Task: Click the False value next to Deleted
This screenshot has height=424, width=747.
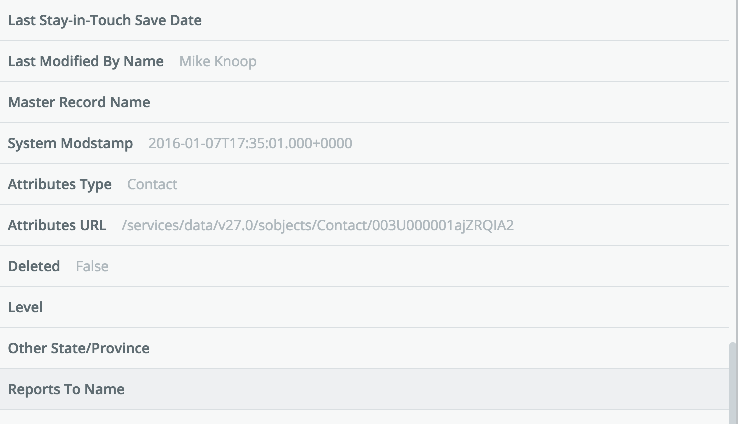Action: (x=92, y=266)
